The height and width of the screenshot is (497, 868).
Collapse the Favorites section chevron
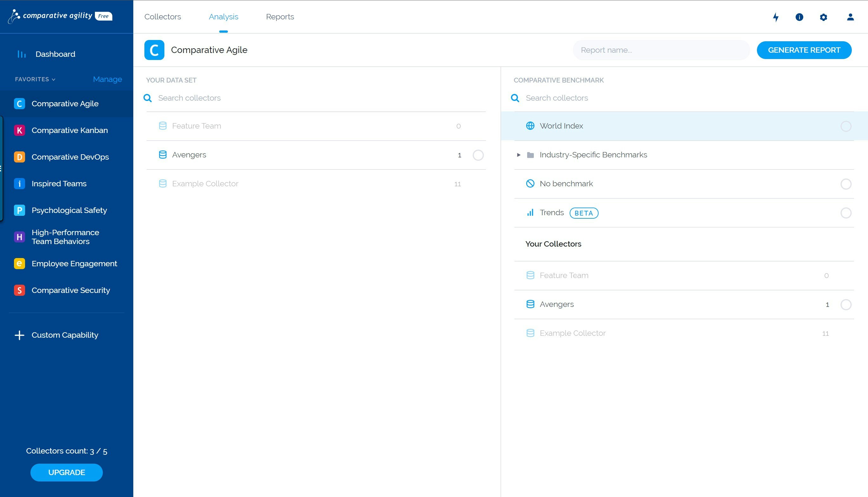tap(54, 80)
